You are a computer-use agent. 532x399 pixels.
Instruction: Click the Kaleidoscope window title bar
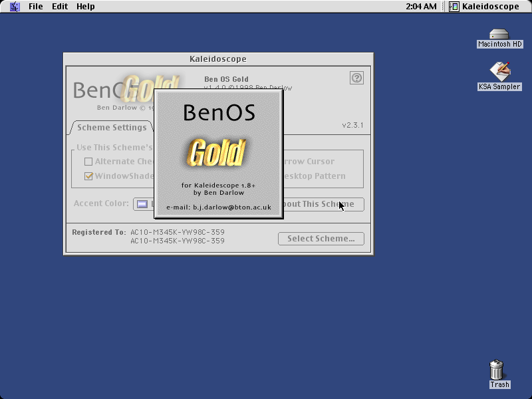pyautogui.click(x=218, y=59)
